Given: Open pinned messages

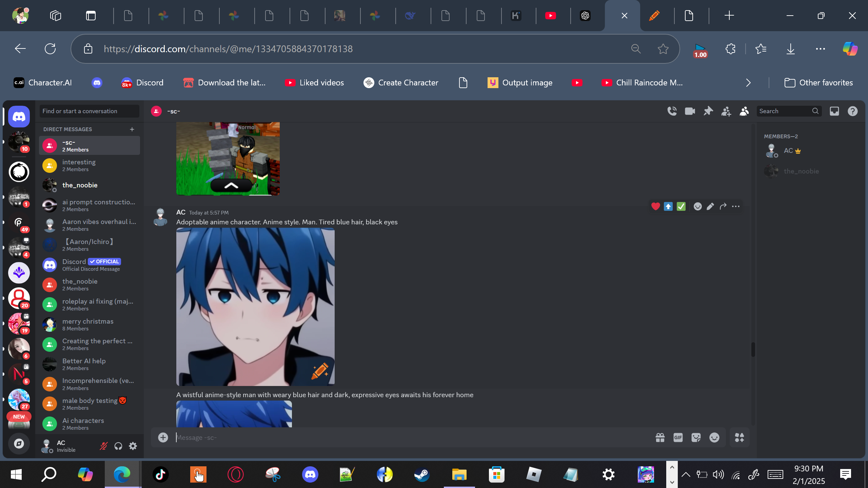Looking at the screenshot, I should click(x=708, y=111).
